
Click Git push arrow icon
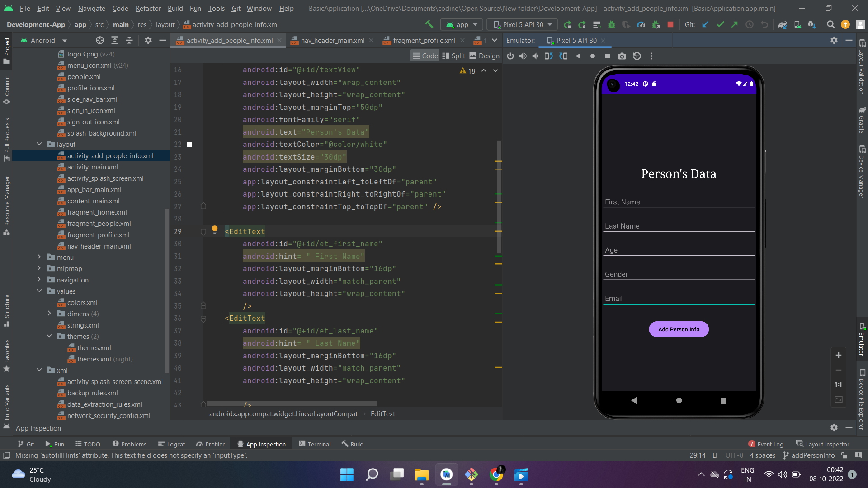(735, 24)
